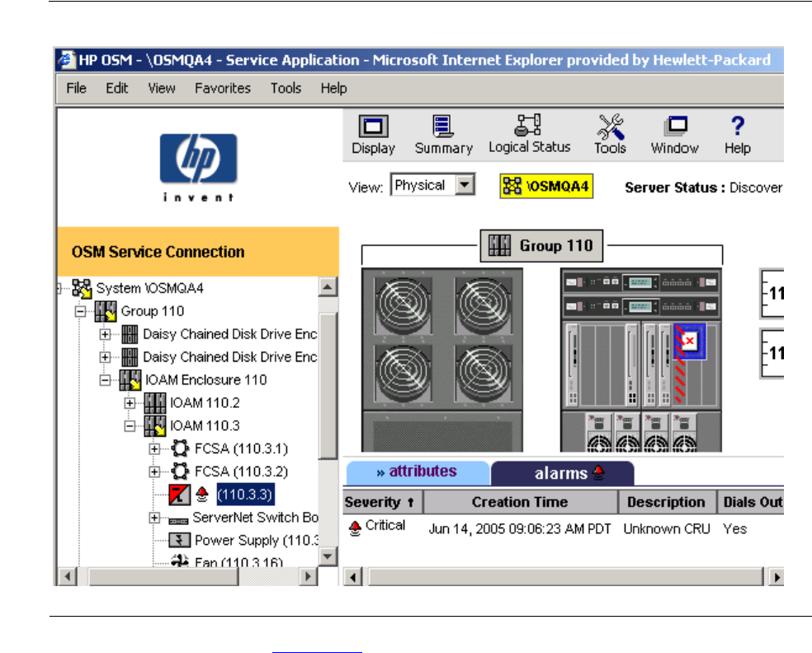Open the Tools menu in the menu bar
The width and height of the screenshot is (812, 653).
coord(286,88)
